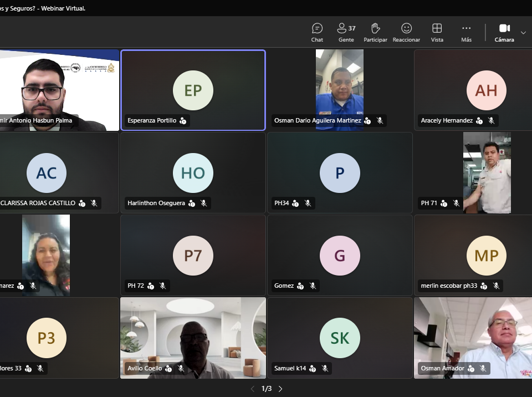The image size is (532, 397).
Task: Click the 1/3 page indicator
Action: click(x=267, y=389)
